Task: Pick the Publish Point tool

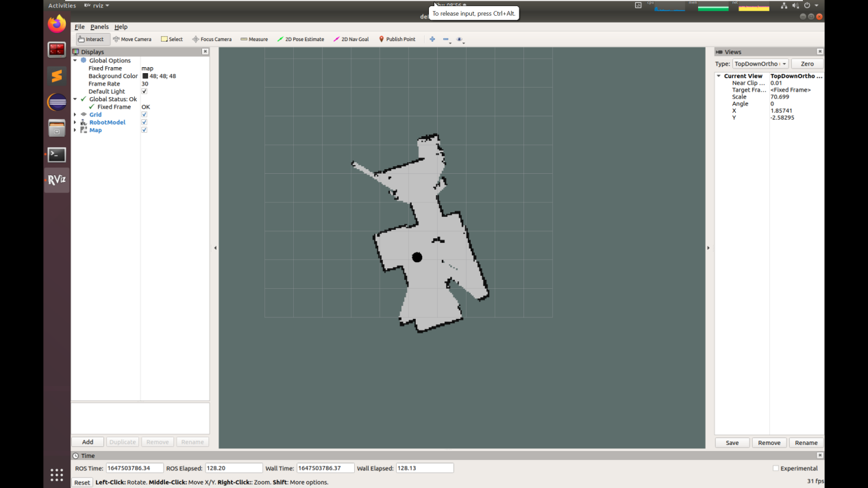Action: point(397,39)
